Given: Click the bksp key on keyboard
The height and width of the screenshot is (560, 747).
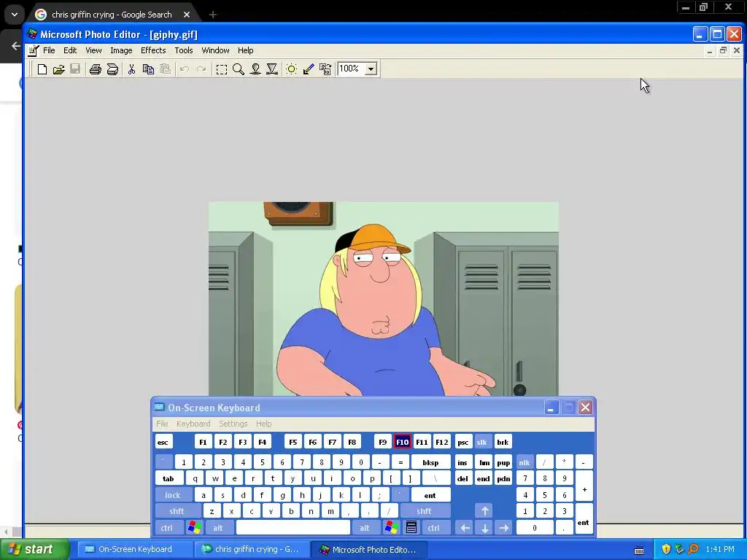Looking at the screenshot, I should (430, 462).
